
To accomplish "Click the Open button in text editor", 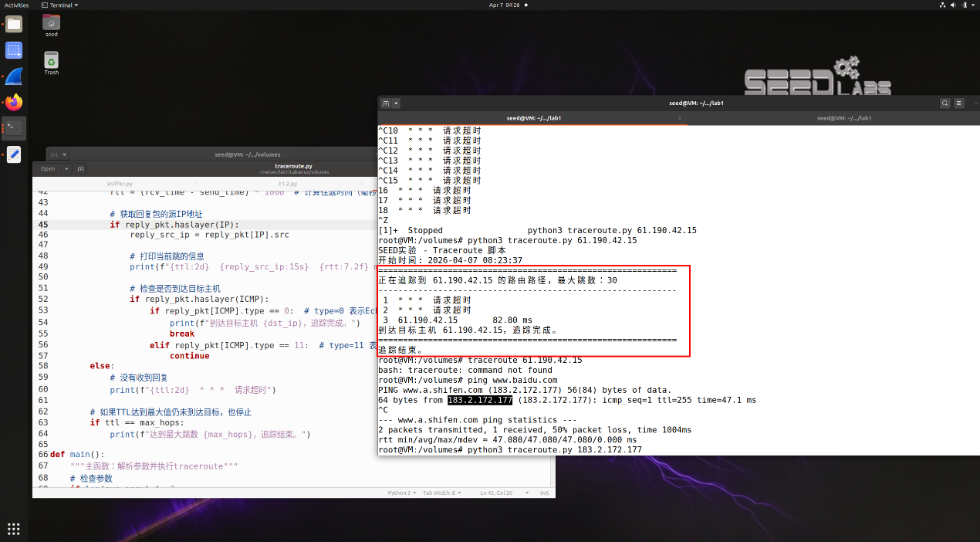I will tap(48, 168).
